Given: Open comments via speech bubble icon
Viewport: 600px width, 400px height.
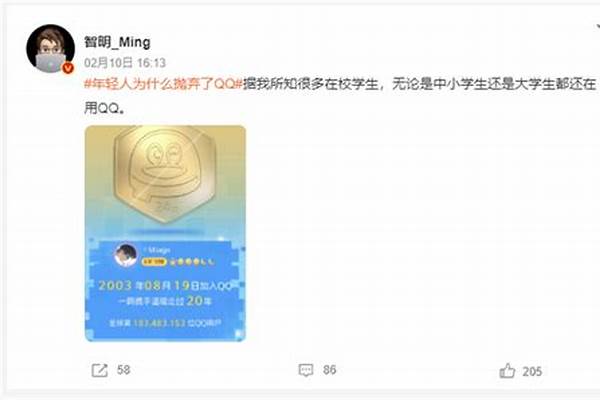Looking at the screenshot, I should pos(306,370).
